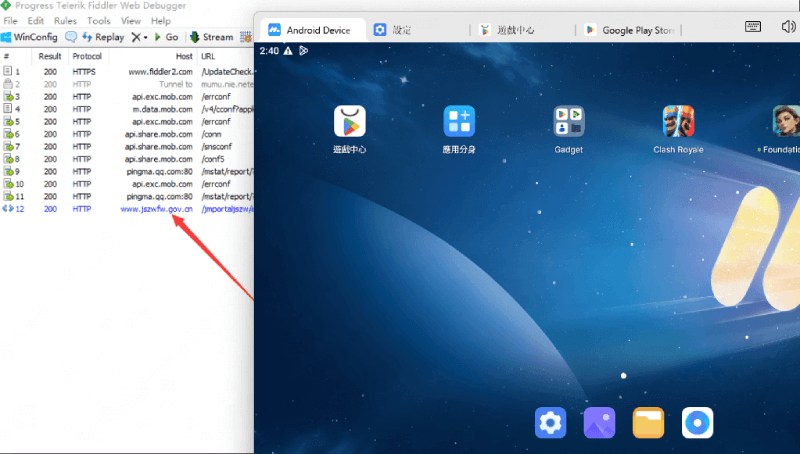Screen dimensions: 800x454
Task: Click the 2:40 clock in Android status bar
Action: click(x=269, y=51)
